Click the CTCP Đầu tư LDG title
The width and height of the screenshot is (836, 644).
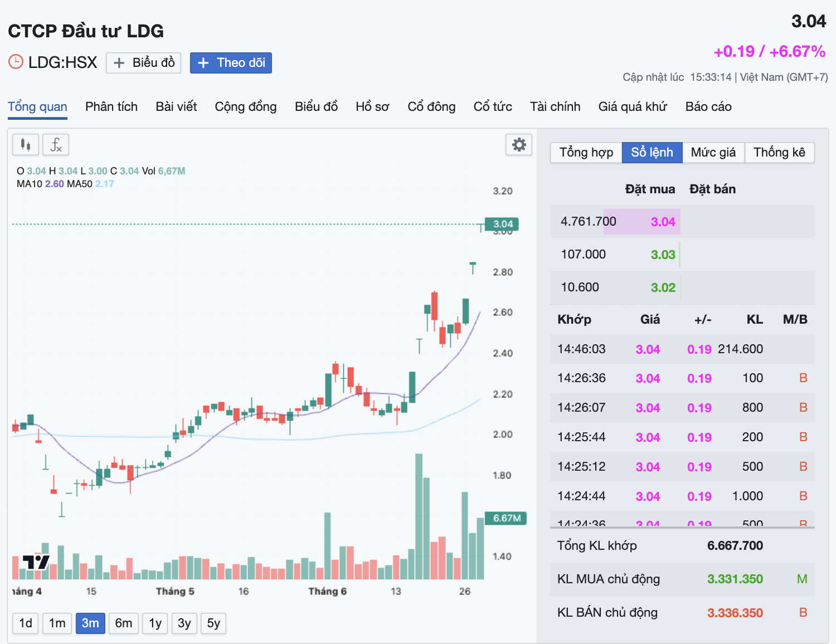86,31
